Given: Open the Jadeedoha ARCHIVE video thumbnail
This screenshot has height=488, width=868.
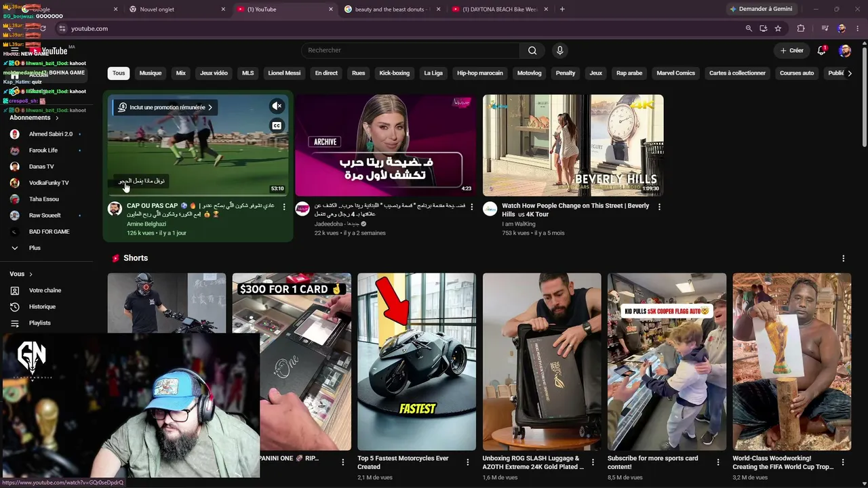Looking at the screenshot, I should [x=386, y=145].
